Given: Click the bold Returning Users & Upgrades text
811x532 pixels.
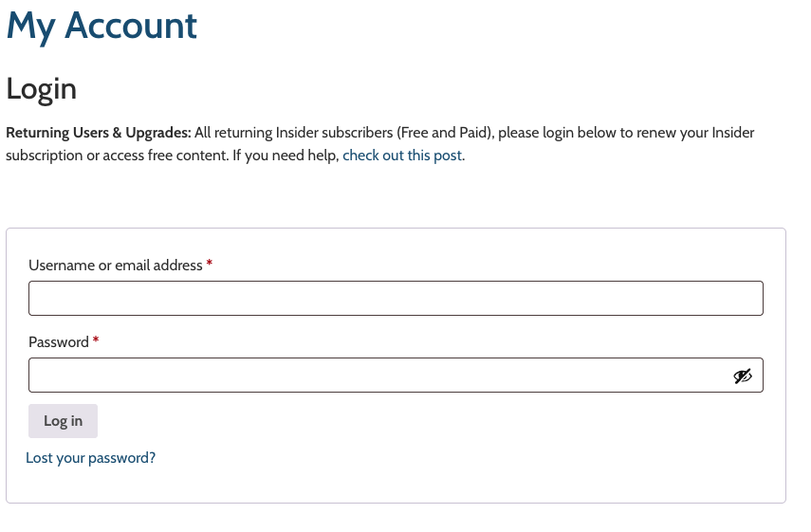Looking at the screenshot, I should [x=99, y=133].
